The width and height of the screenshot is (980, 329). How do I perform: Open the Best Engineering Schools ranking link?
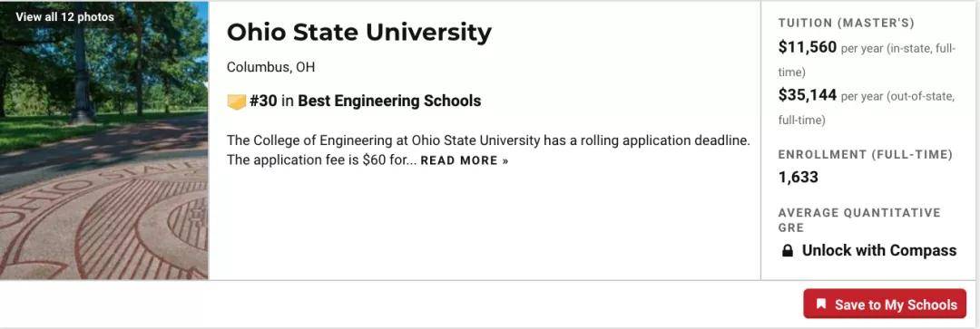point(389,102)
